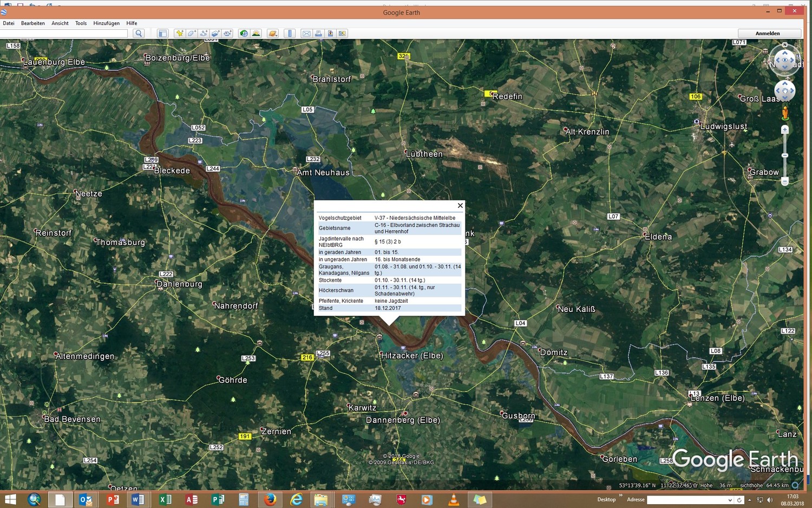Click the Anmelden sign-in button
The width and height of the screenshot is (812, 508).
[x=769, y=34]
